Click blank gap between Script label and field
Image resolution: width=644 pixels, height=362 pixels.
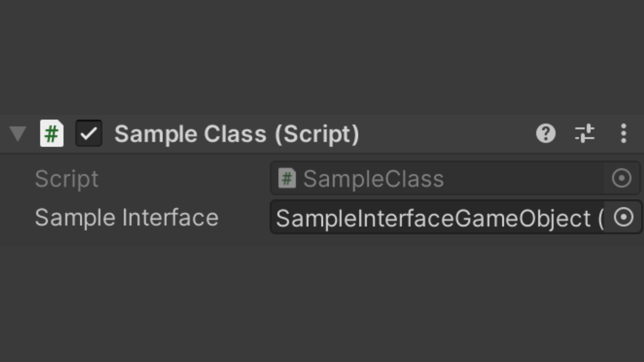click(184, 179)
